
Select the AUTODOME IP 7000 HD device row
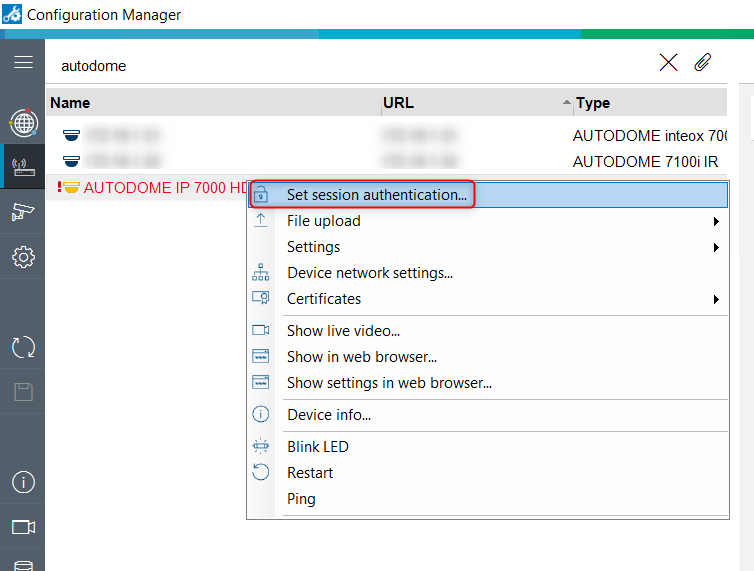pos(147,187)
